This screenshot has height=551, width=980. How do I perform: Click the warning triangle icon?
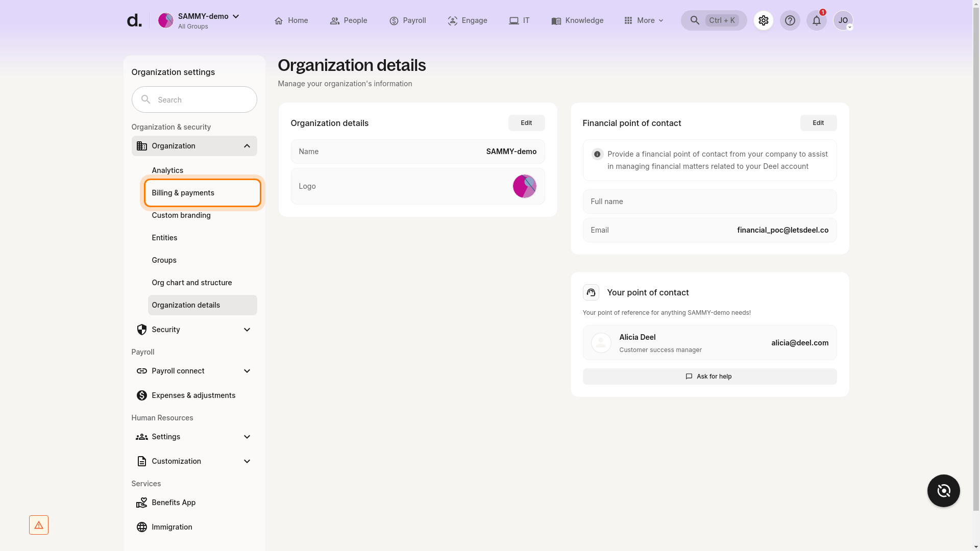point(39,525)
